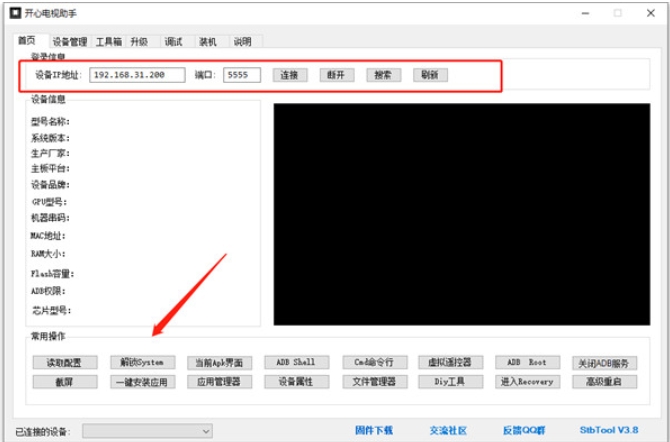Open the 反馈QQ群 link
This screenshot has height=442, width=670.
tap(526, 430)
